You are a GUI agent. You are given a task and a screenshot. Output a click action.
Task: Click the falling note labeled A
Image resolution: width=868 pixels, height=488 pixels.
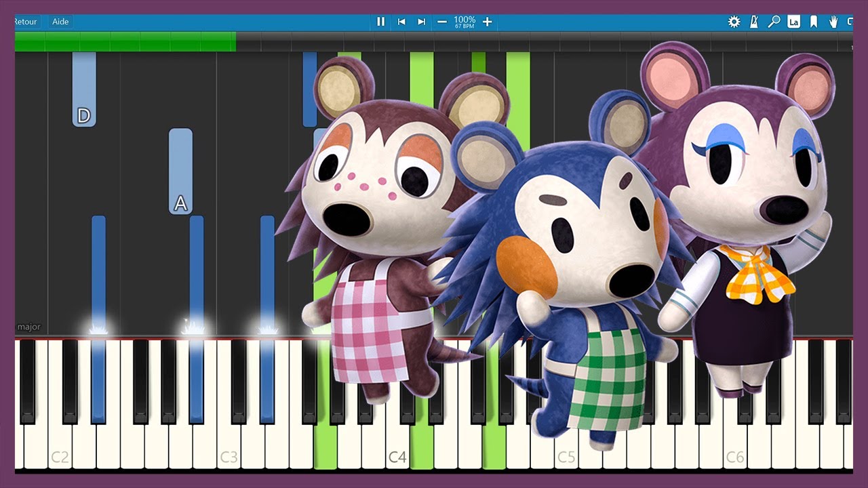point(180,171)
